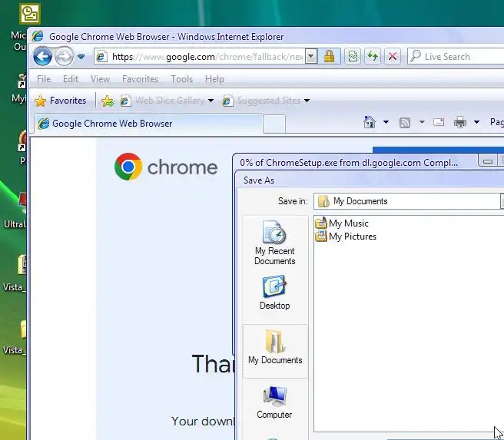Toggle the Compatibility View icon
This screenshot has width=504, height=440.
coord(353,57)
